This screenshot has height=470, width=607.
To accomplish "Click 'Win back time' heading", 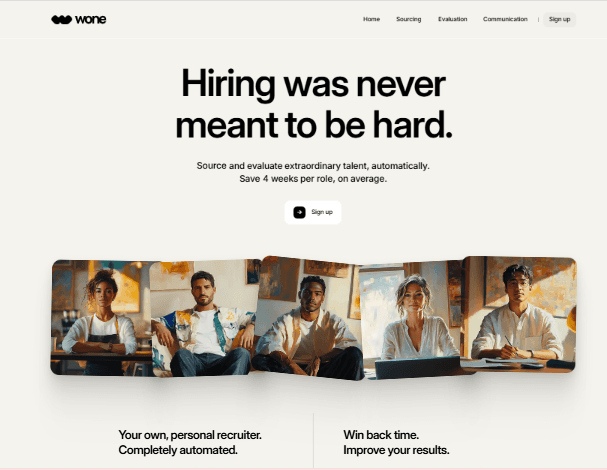I will (381, 435).
